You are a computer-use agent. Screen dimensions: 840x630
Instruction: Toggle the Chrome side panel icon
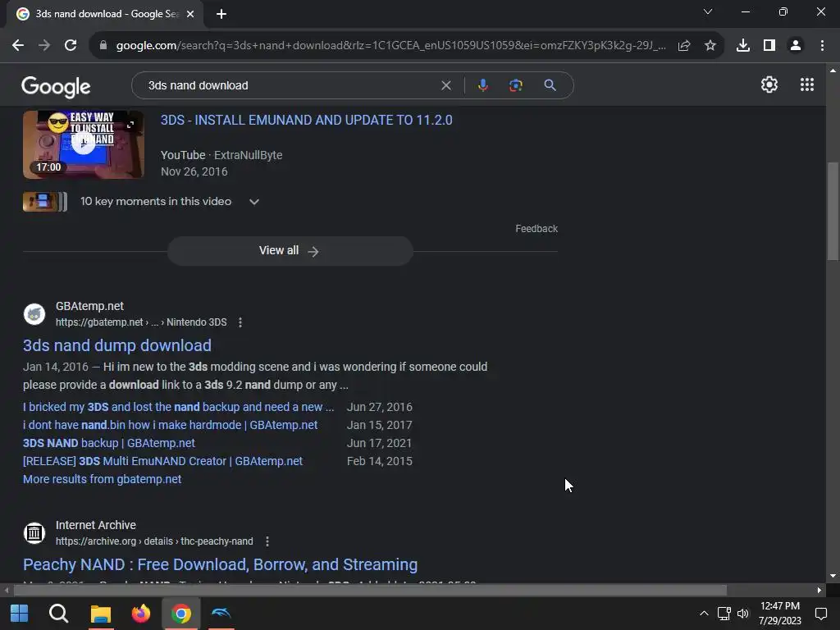(x=769, y=46)
